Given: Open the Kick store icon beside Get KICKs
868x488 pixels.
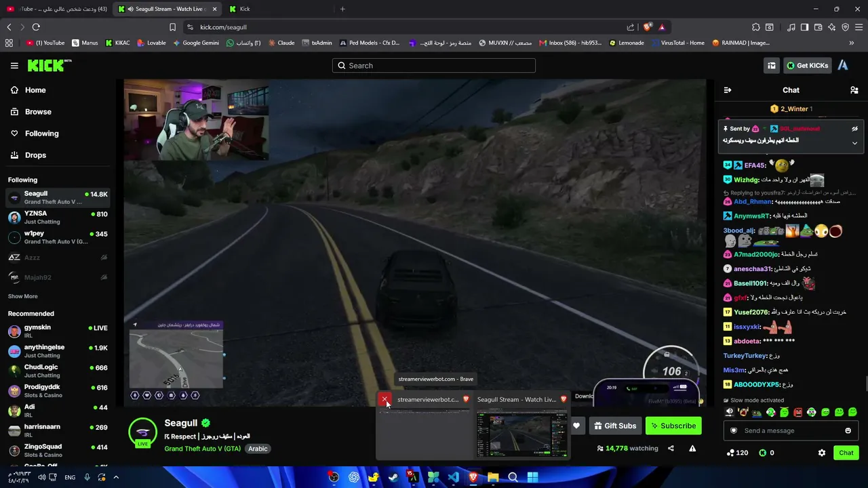Looking at the screenshot, I should 772,66.
